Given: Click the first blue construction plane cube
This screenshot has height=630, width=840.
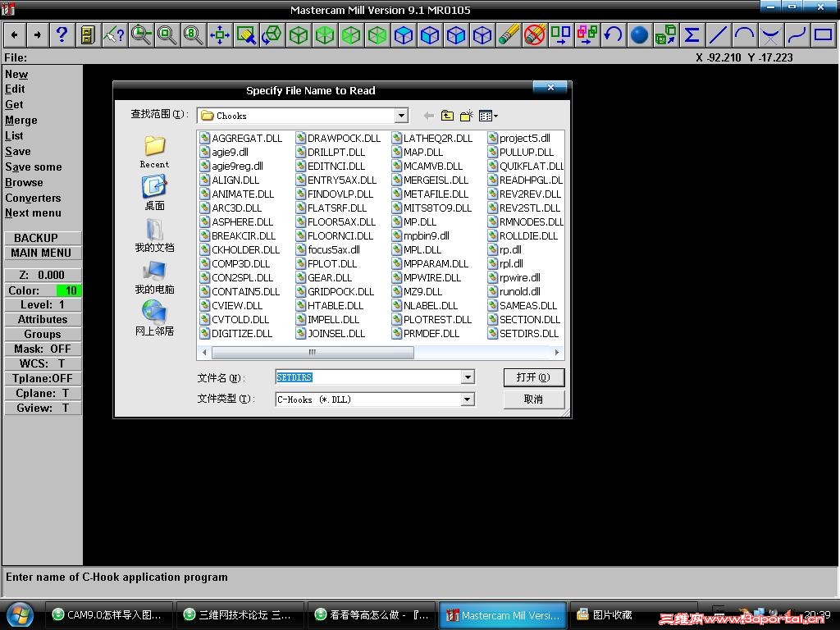Looking at the screenshot, I should [404, 35].
